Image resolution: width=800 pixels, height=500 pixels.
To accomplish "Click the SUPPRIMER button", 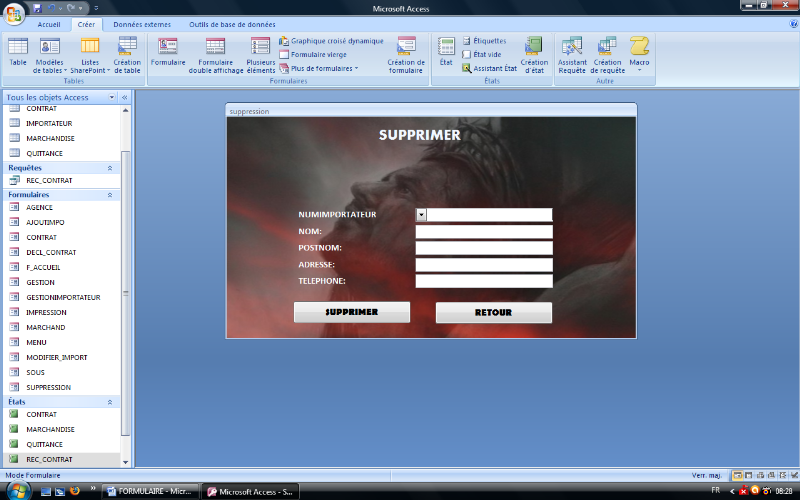I will click(x=352, y=312).
